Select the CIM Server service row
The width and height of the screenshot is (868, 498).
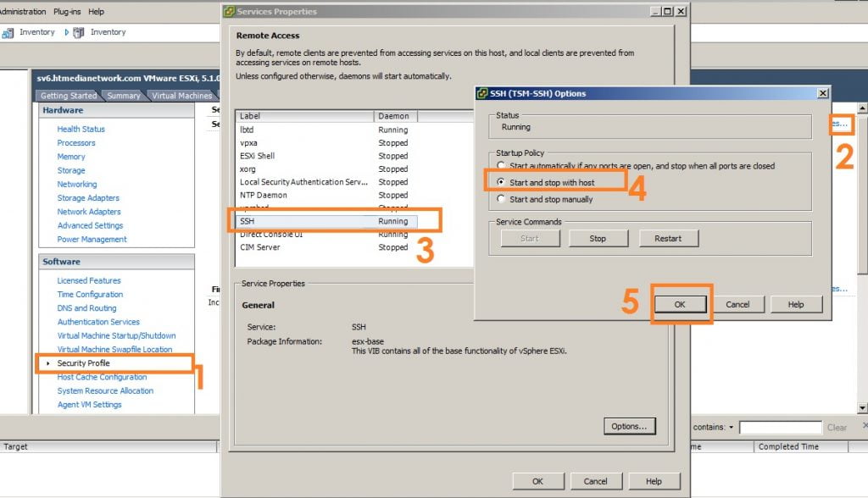[326, 247]
